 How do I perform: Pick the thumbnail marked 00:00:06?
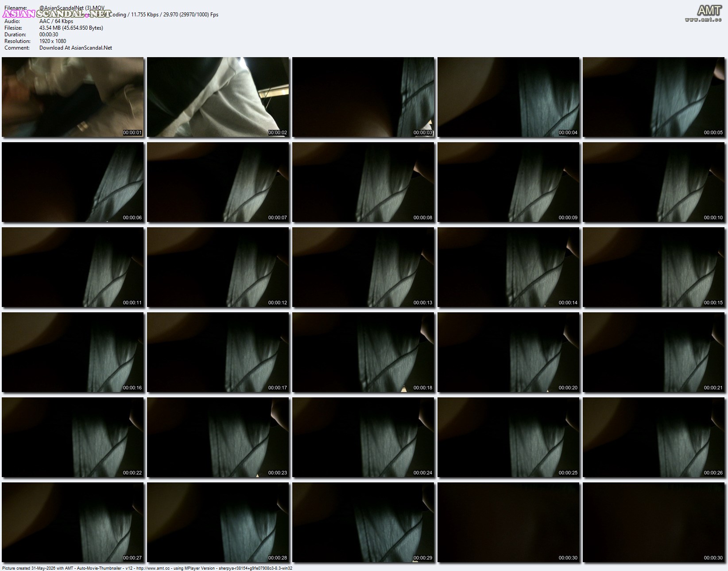tap(73, 182)
